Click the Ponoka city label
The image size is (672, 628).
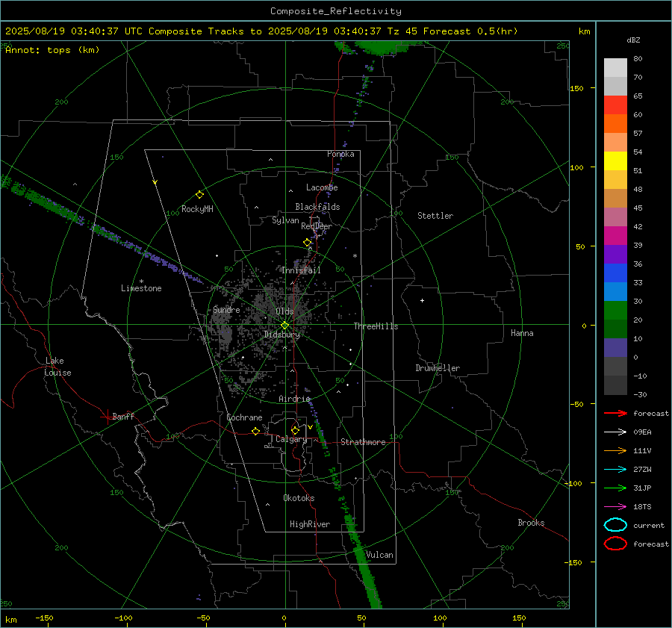click(x=340, y=154)
